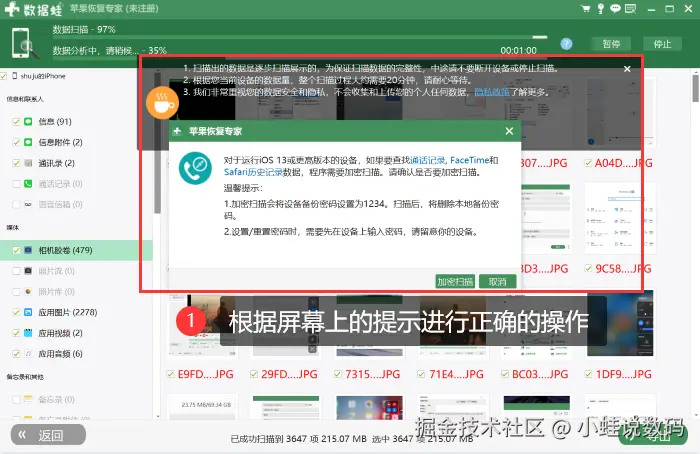Click the 通讯录 contacts icon
The height and width of the screenshot is (454, 700).
point(28,163)
